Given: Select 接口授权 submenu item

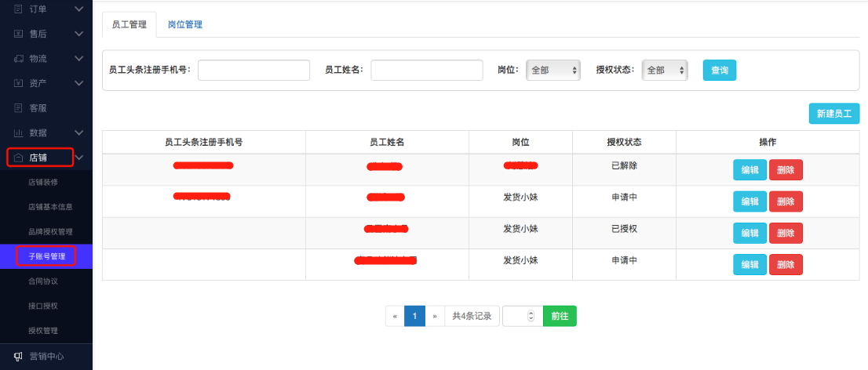Looking at the screenshot, I should pyautogui.click(x=43, y=306).
